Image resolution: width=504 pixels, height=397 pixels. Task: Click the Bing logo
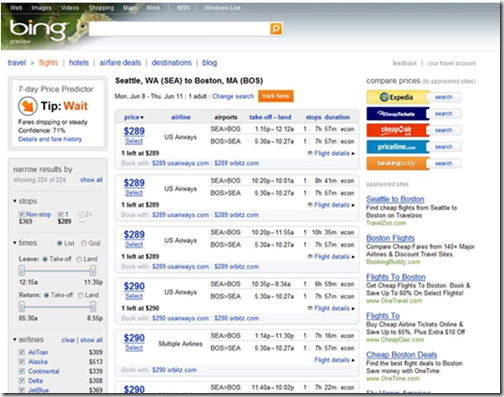[37, 29]
